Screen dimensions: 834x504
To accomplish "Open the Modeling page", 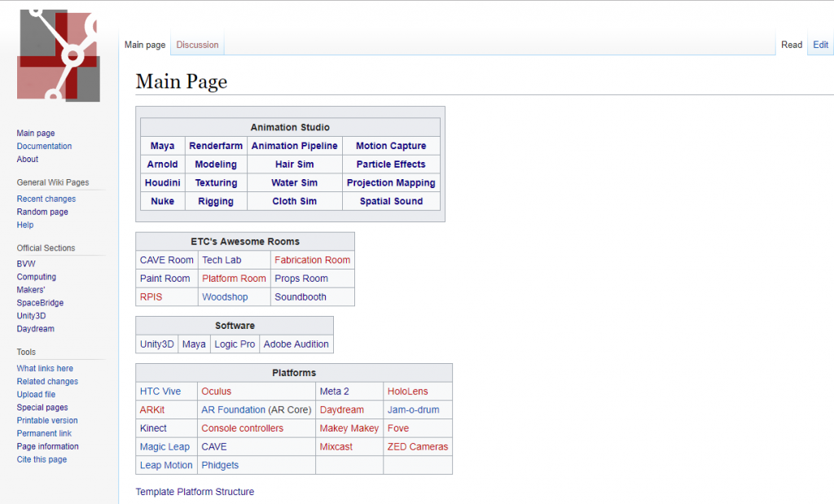I will tap(216, 164).
